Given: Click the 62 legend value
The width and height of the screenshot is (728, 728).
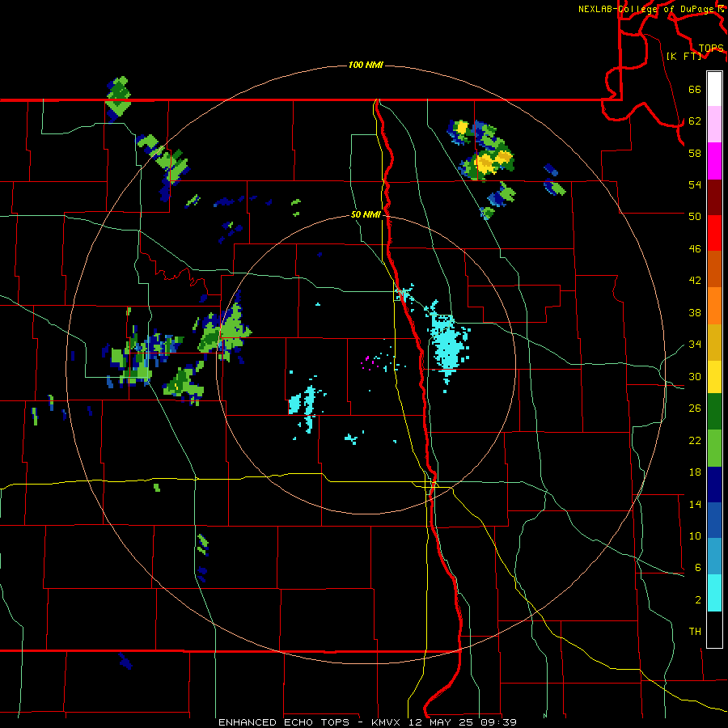Looking at the screenshot, I should click(x=695, y=121).
